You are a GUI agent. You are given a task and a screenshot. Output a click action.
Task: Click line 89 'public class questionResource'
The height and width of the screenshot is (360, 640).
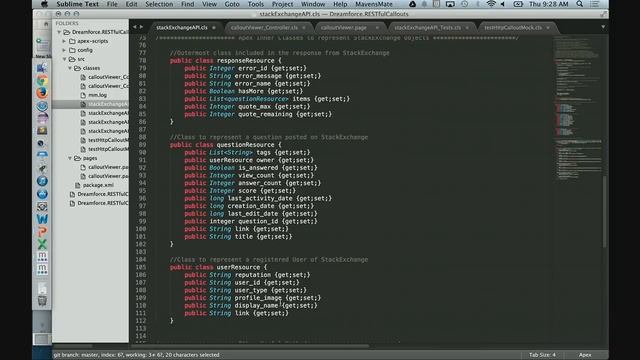(225, 145)
